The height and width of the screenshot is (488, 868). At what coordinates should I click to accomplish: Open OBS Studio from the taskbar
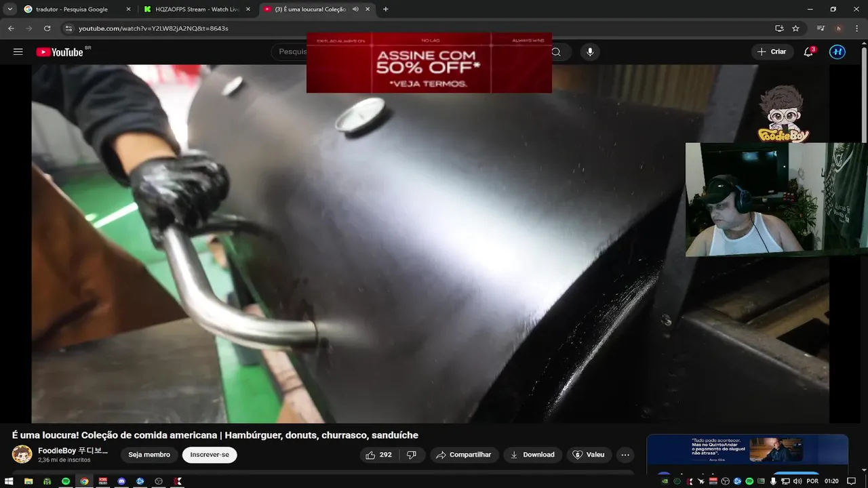tap(159, 481)
